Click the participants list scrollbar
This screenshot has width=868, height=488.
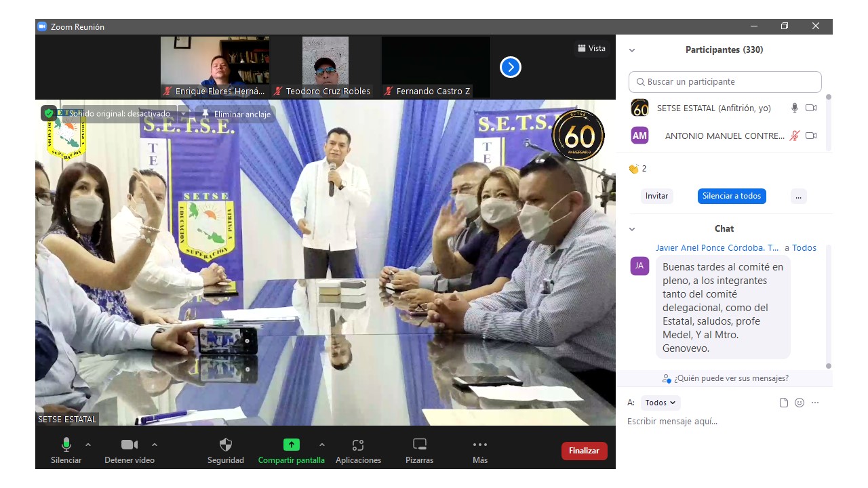coord(828,122)
